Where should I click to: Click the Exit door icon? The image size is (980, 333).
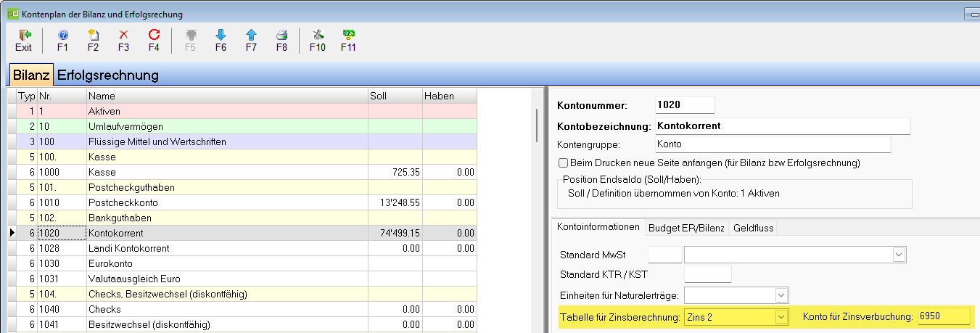(x=24, y=36)
